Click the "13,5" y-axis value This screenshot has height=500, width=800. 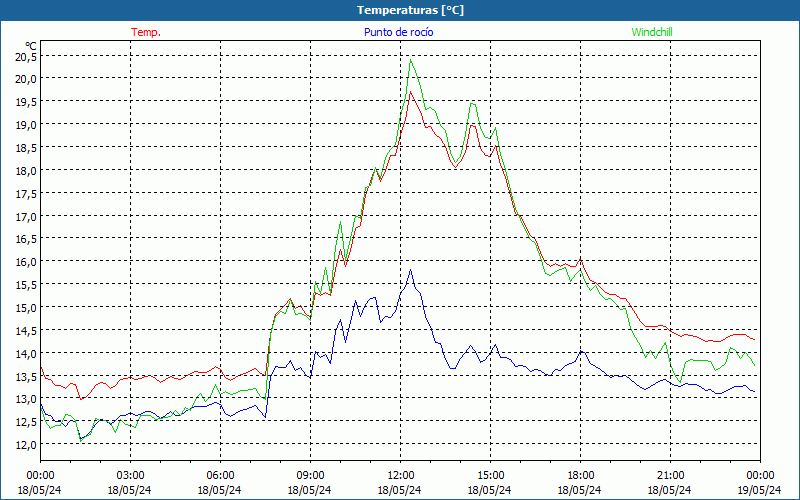point(26,377)
